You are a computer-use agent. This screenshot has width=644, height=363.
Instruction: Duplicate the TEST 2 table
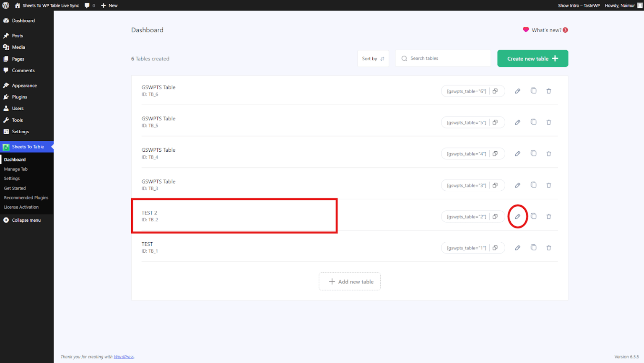coord(533,216)
